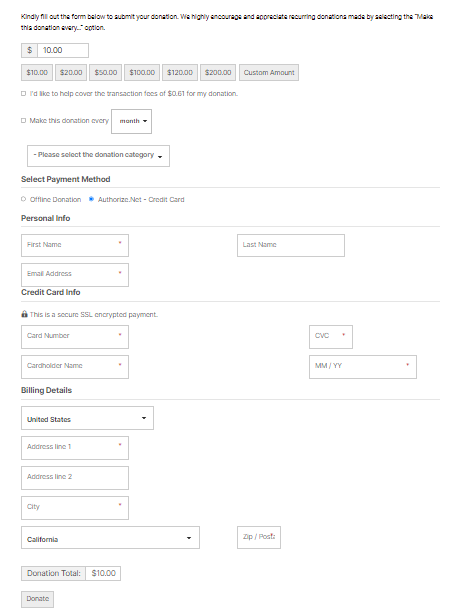Viewport: 462px width, 612px height.
Task: Choose the $100.00 donation amount
Action: point(142,73)
